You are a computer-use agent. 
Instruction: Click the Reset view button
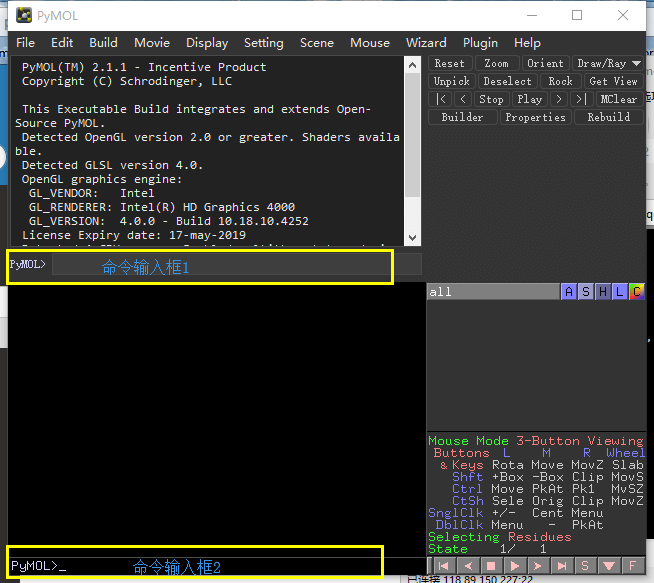[x=450, y=63]
